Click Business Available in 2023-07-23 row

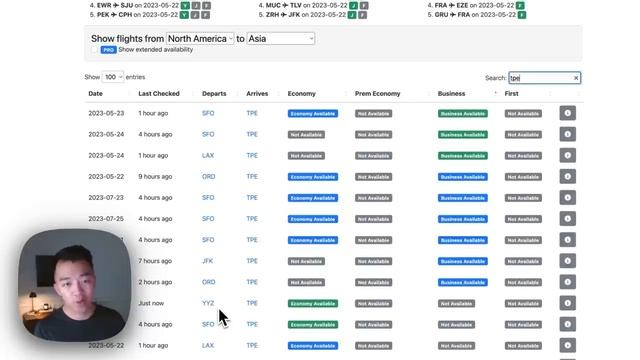[x=462, y=198]
